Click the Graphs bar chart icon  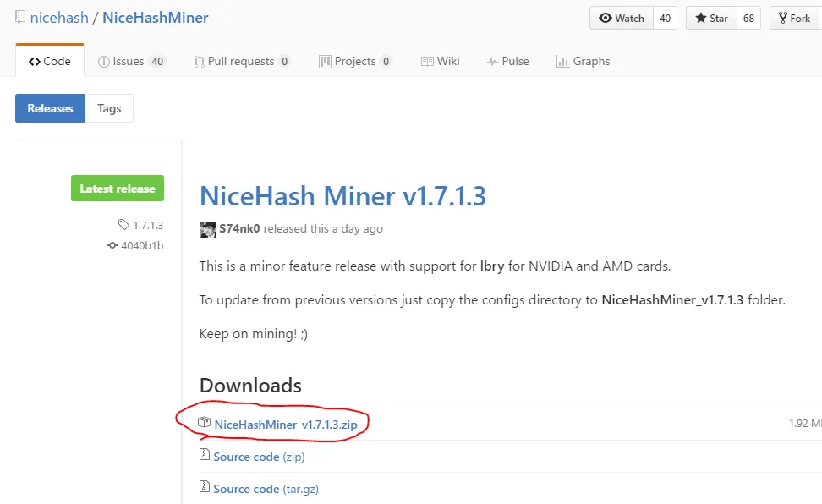click(x=562, y=62)
